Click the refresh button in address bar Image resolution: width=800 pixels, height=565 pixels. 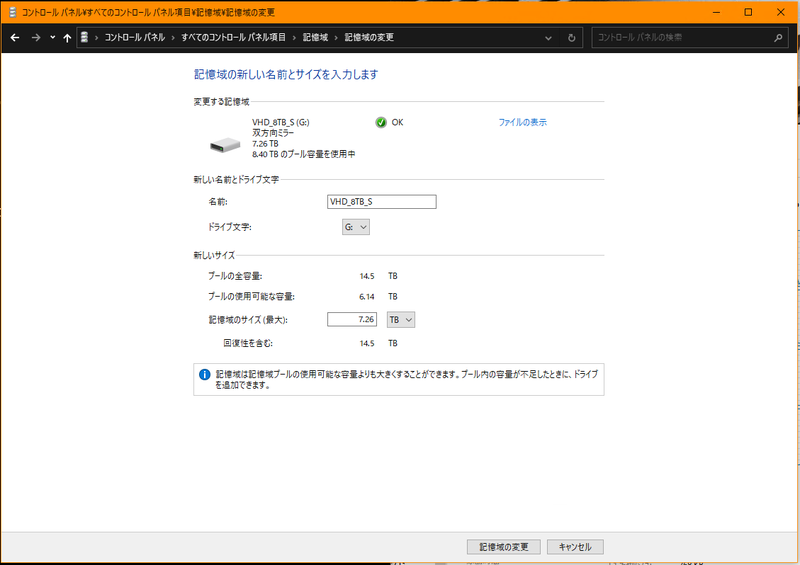571,38
